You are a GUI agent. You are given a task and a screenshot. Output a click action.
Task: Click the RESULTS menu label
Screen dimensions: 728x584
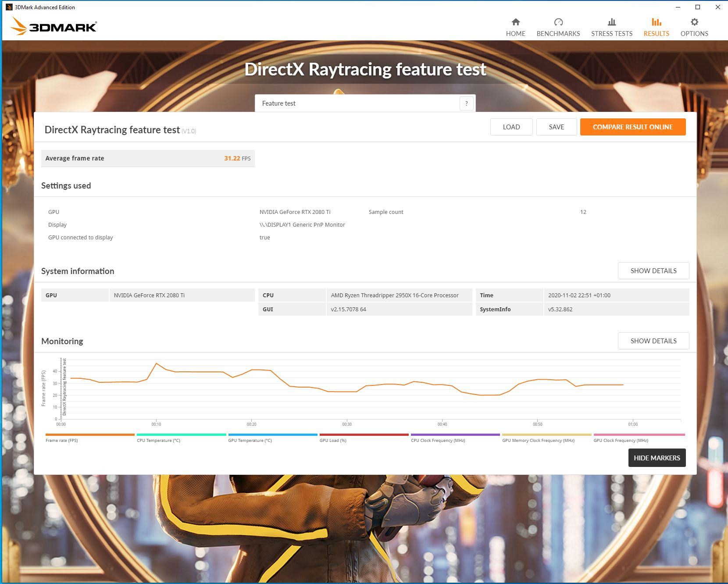click(657, 33)
